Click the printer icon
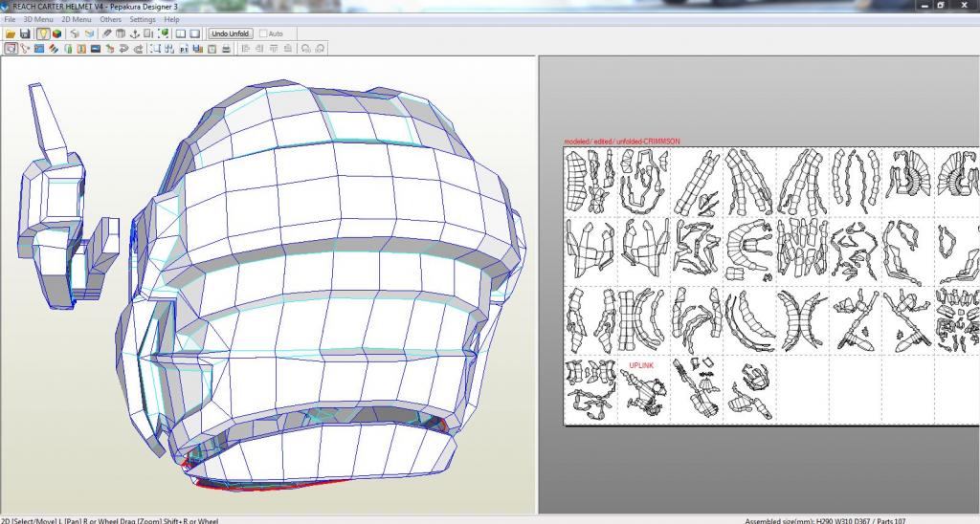 click(226, 48)
